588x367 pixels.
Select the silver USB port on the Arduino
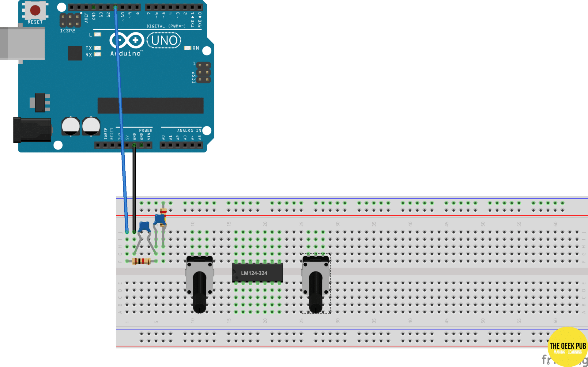(x=22, y=44)
